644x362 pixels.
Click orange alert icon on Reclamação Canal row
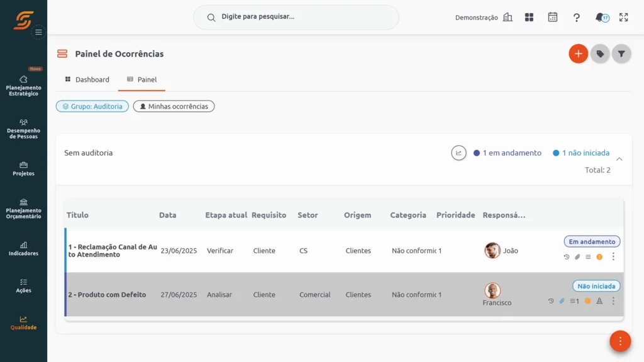point(599,257)
